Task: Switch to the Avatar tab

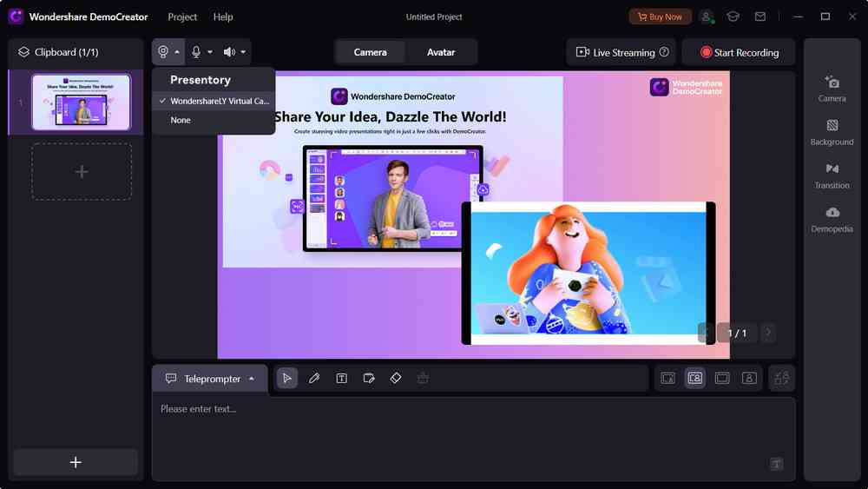Action: pos(441,52)
